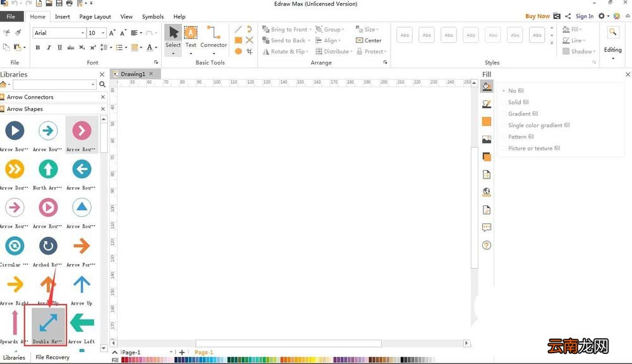Click the Sign In button

(x=585, y=16)
